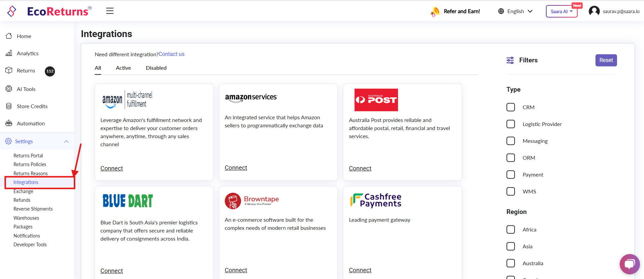Switch to the Active tab
Viewport: 644px width, 279px height.
[123, 68]
